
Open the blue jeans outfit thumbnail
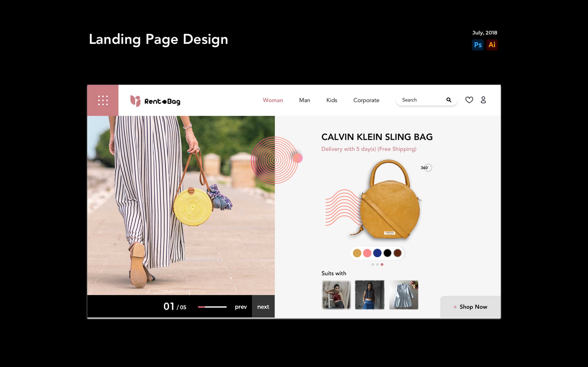(370, 295)
